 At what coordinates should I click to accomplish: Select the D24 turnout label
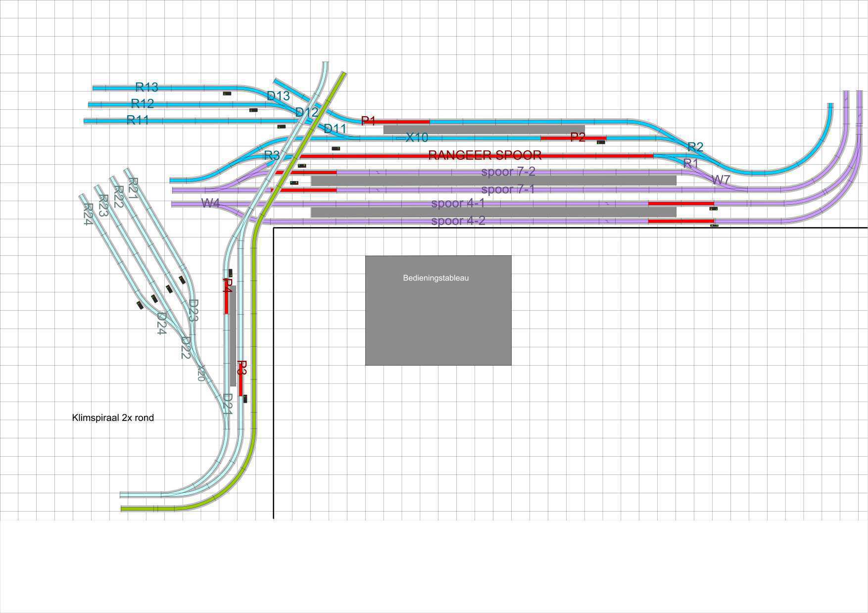pos(161,324)
